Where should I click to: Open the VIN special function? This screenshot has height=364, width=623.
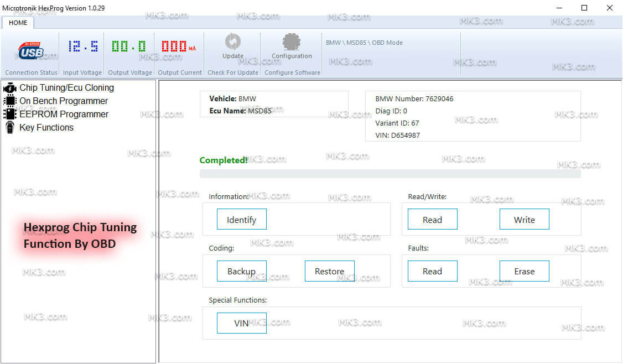point(241,323)
